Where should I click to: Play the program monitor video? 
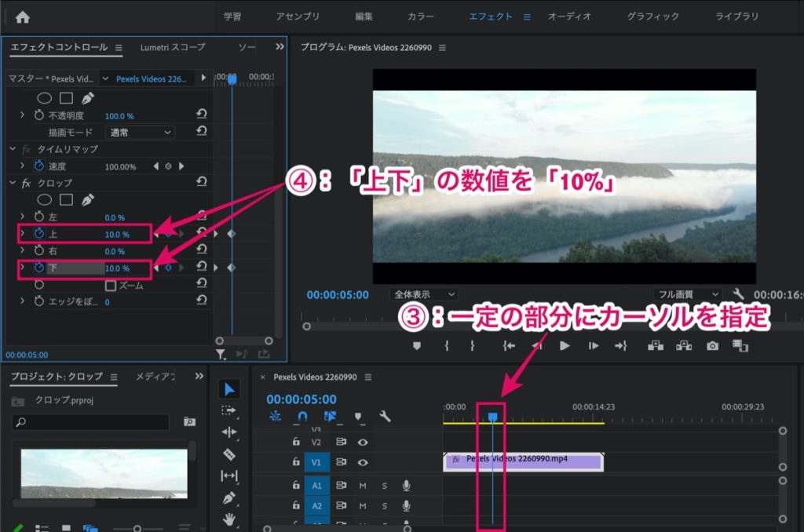565,346
